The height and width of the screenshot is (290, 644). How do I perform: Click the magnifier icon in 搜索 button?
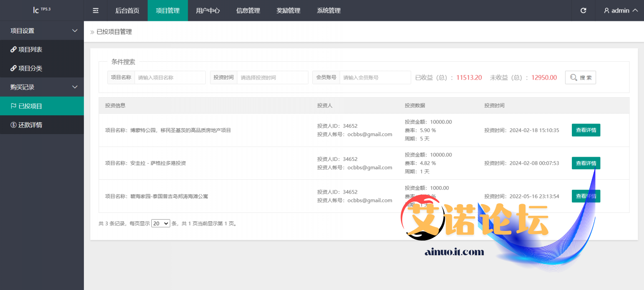[574, 78]
